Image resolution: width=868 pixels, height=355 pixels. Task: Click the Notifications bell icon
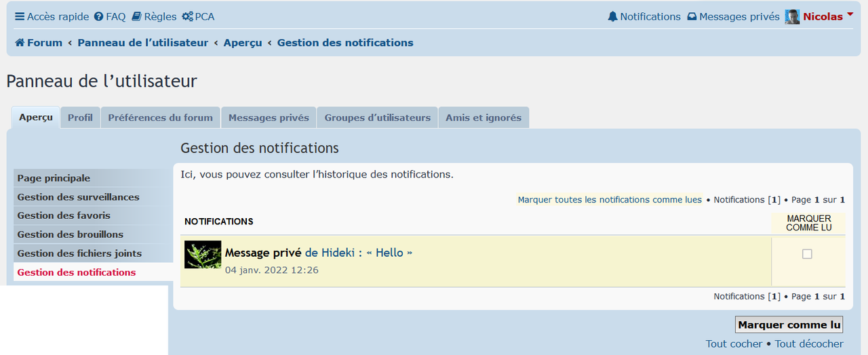pos(613,17)
